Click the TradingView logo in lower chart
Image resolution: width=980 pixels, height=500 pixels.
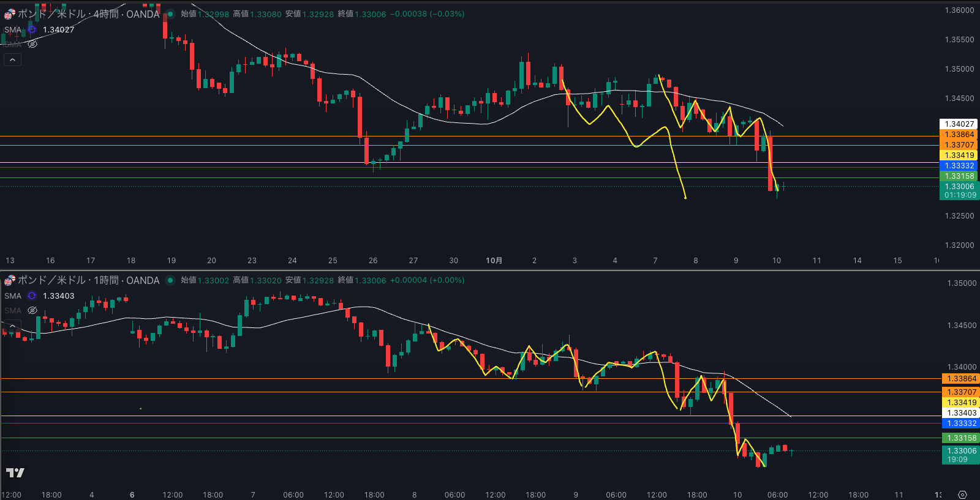(x=15, y=472)
